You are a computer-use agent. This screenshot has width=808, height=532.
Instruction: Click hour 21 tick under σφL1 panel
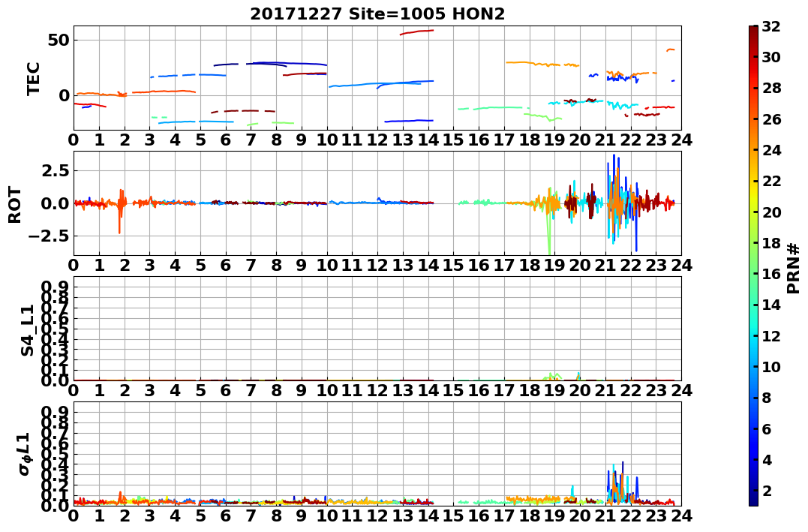pos(605,515)
